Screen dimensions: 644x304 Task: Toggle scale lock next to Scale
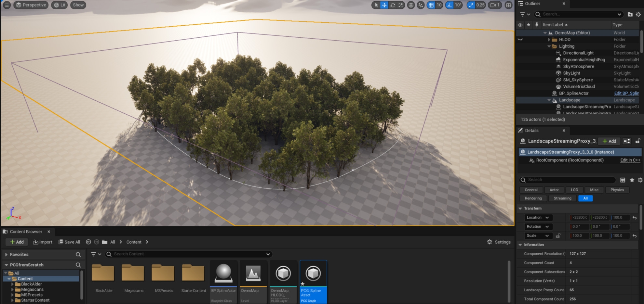(558, 236)
